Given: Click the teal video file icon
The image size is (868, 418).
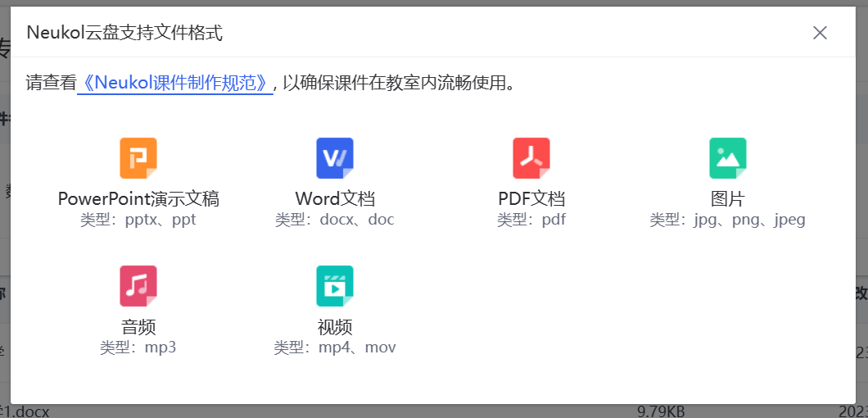Looking at the screenshot, I should 335,286.
